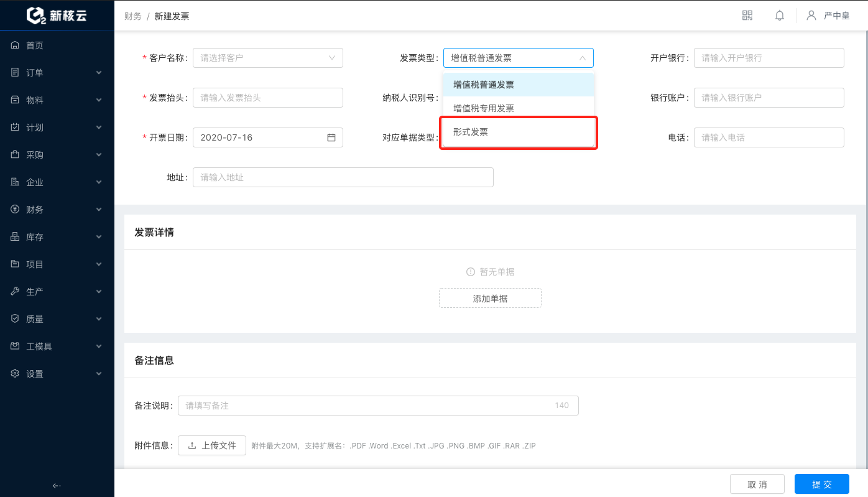Viewport: 868px width, 497px height.
Task: Click 财务 breadcrumb link
Action: 133,16
